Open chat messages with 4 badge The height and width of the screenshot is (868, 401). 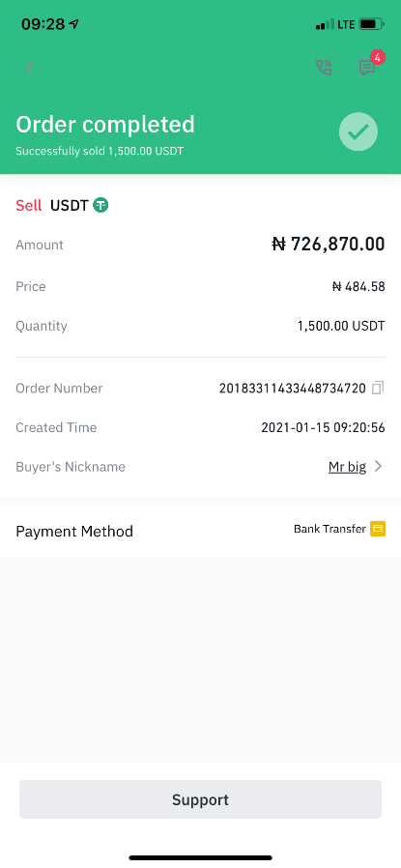368,67
